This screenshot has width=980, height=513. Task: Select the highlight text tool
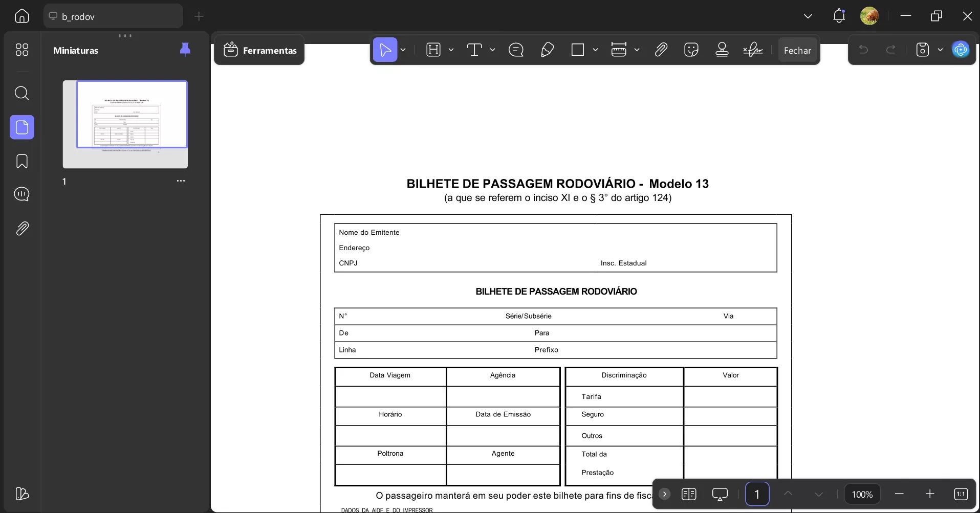[x=434, y=50]
